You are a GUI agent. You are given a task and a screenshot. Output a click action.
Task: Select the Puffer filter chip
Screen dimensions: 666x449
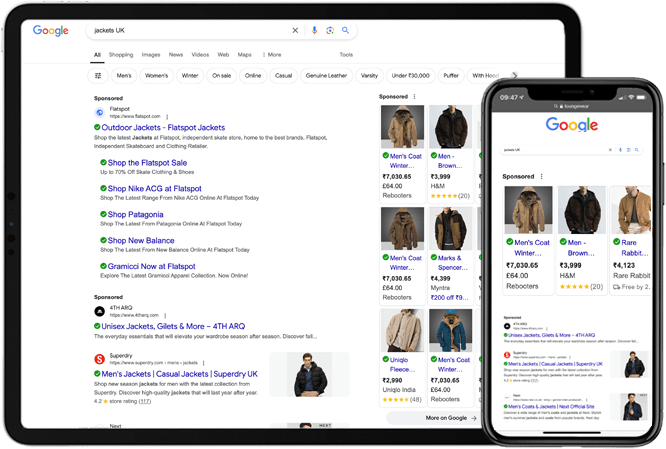[x=451, y=76]
